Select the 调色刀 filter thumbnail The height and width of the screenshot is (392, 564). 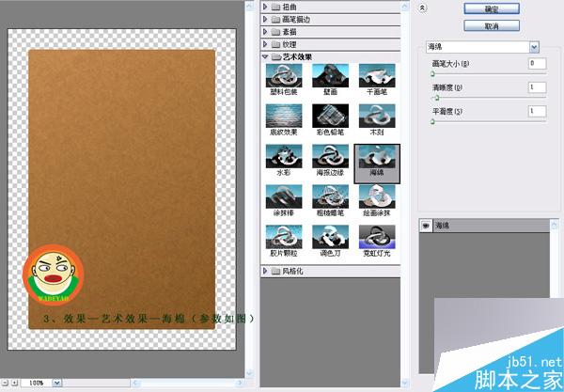click(x=330, y=237)
